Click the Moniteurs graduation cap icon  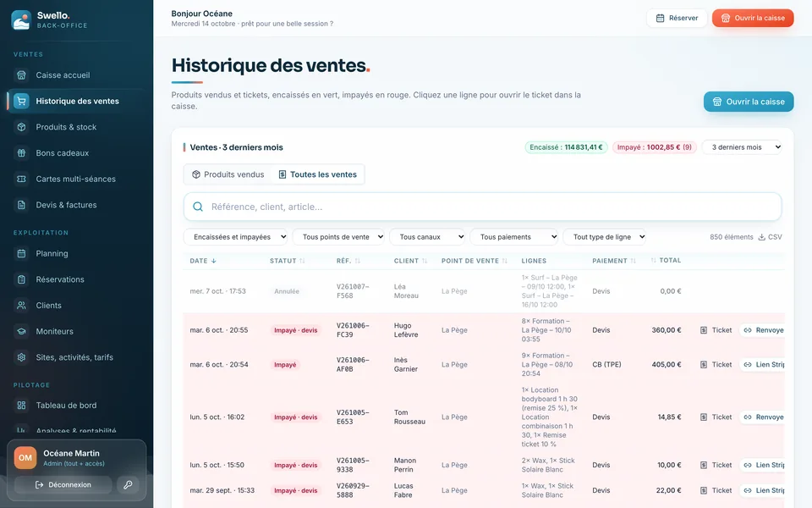tap(21, 331)
